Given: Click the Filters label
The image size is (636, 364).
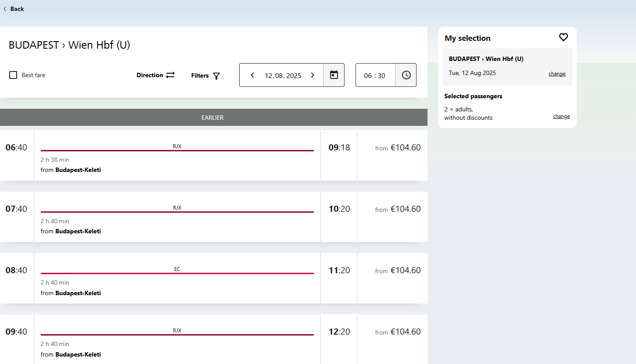Looking at the screenshot, I should [x=200, y=75].
